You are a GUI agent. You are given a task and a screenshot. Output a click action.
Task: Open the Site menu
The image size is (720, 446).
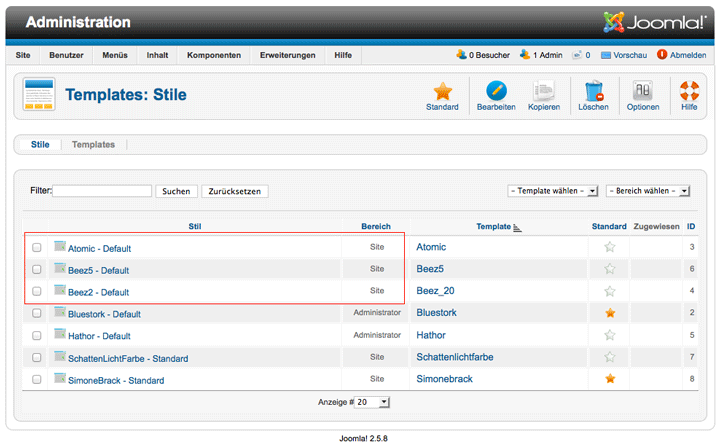(x=23, y=55)
